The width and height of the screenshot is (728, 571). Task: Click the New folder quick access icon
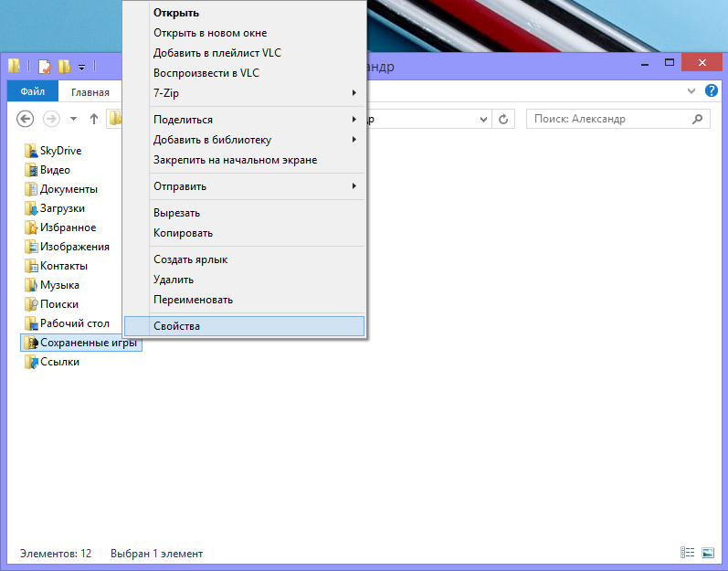[64, 67]
